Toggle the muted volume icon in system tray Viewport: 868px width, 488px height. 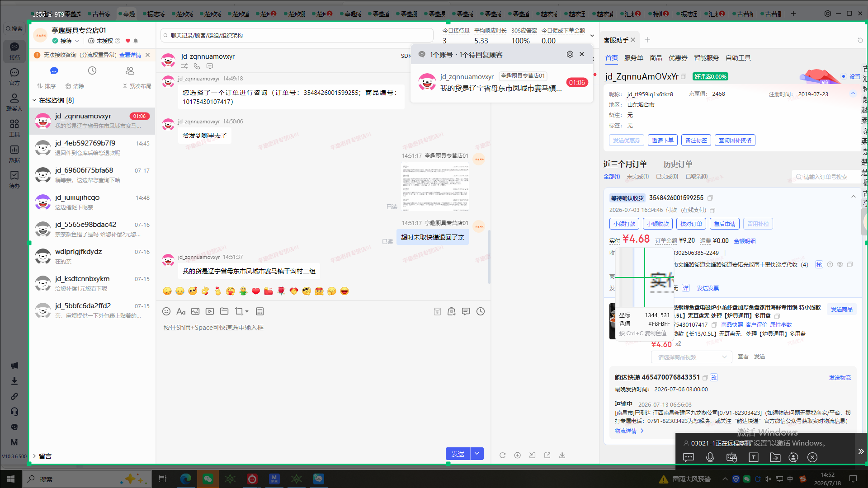768,479
